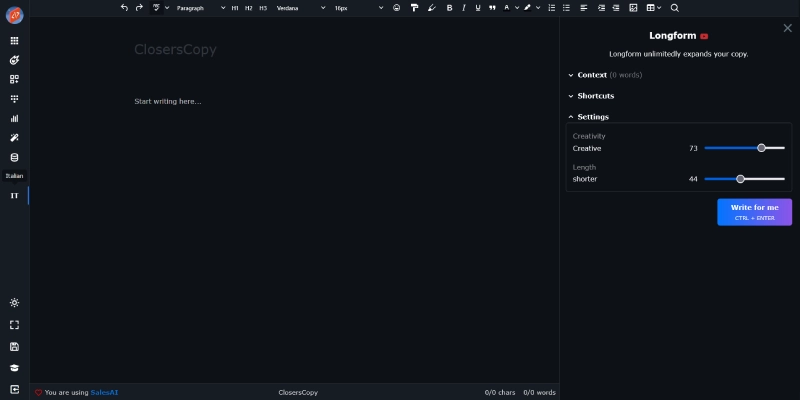800x400 pixels.
Task: Click the dotted keypad icon in sidebar
Action: point(14,98)
